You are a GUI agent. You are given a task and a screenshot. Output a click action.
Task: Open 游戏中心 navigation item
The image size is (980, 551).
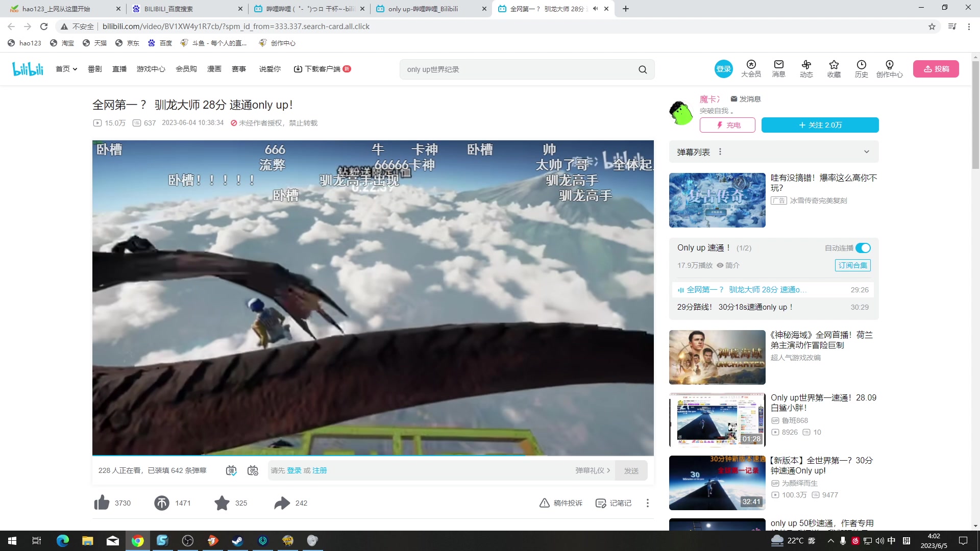[x=151, y=69]
